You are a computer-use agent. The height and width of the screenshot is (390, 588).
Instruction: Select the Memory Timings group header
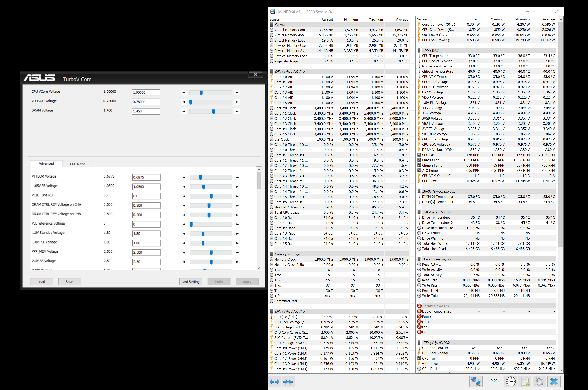pos(287,254)
